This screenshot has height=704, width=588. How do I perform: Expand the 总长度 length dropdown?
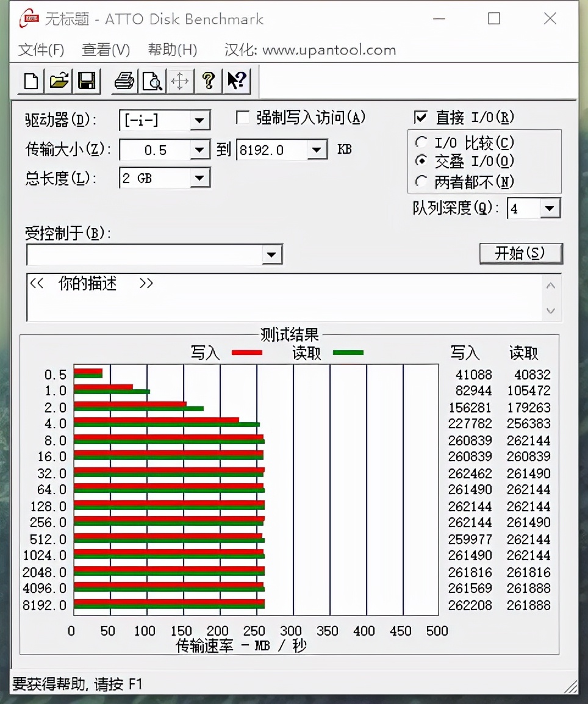tap(199, 178)
